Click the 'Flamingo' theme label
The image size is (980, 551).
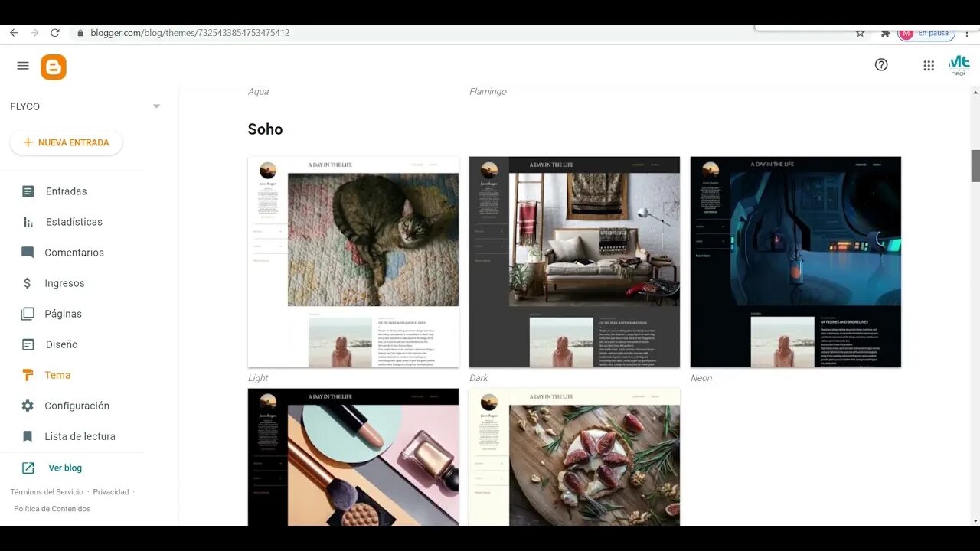click(x=488, y=92)
